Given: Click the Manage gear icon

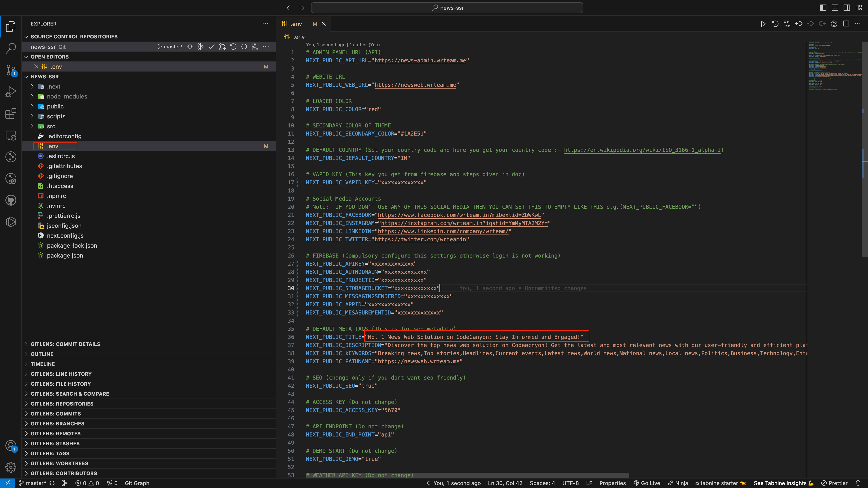Looking at the screenshot, I should 11,467.
